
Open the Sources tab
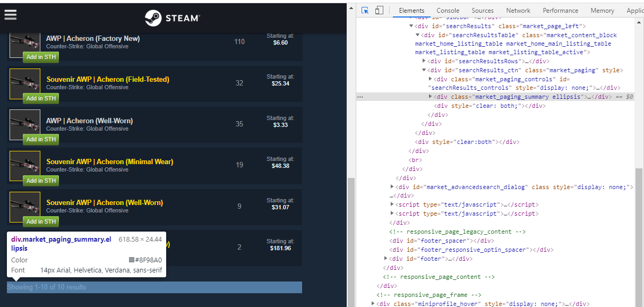(x=483, y=11)
